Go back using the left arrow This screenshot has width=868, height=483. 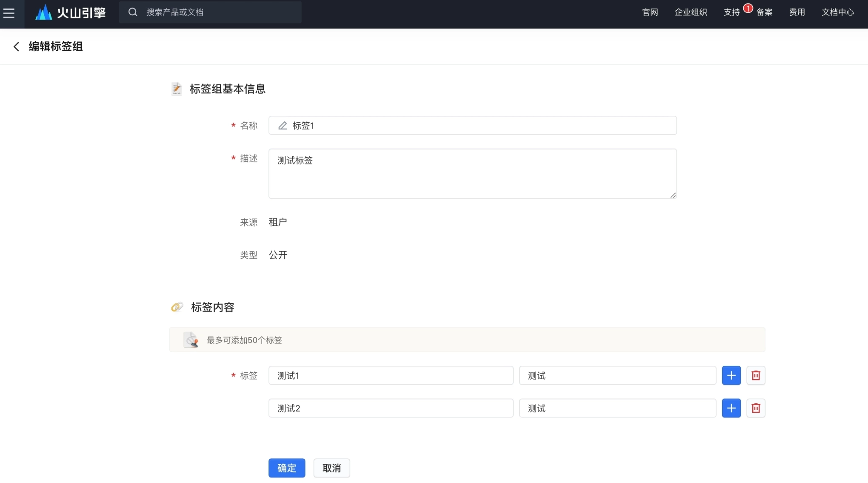click(x=16, y=46)
